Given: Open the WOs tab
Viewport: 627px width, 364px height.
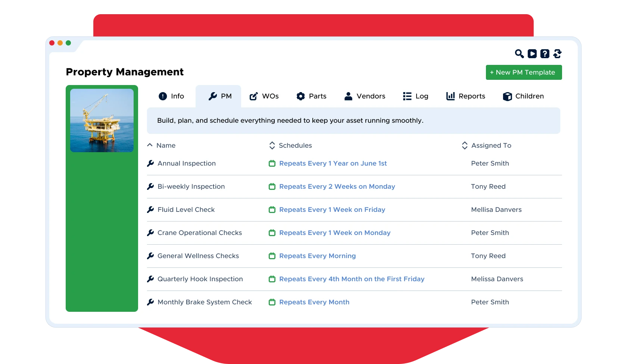Looking at the screenshot, I should coord(264,96).
